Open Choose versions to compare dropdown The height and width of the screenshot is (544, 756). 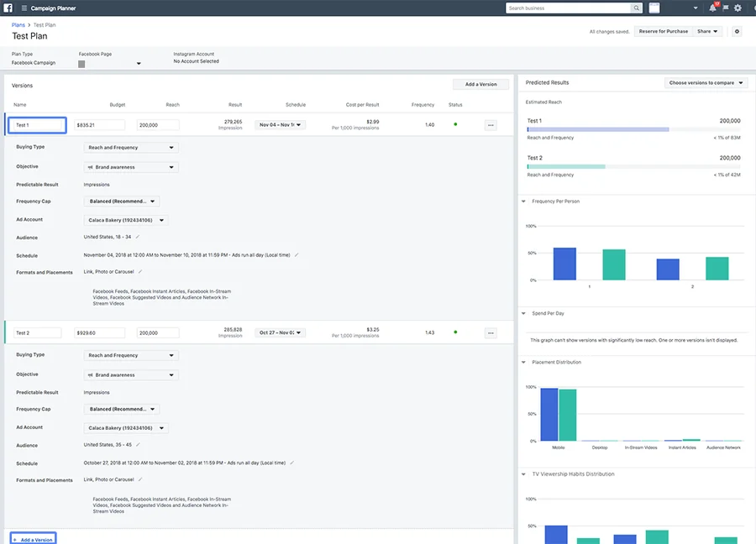point(706,83)
